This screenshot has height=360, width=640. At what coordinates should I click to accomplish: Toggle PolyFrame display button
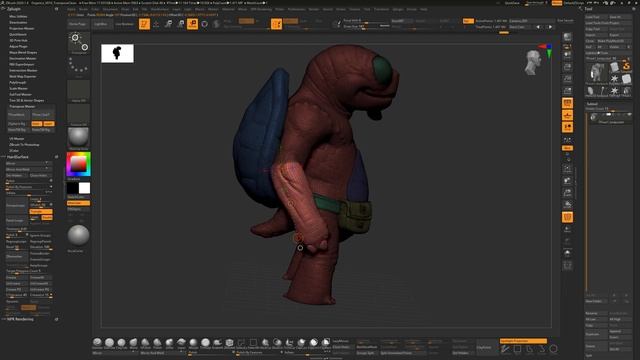(x=567, y=217)
